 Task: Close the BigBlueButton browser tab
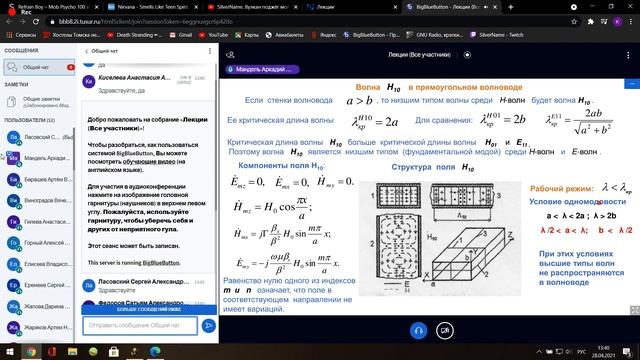tap(495, 7)
